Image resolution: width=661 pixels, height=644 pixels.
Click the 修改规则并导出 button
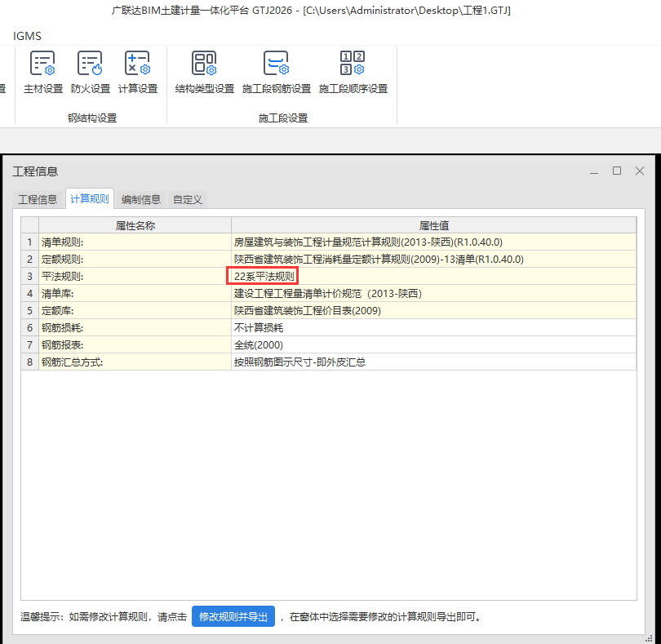(x=233, y=616)
